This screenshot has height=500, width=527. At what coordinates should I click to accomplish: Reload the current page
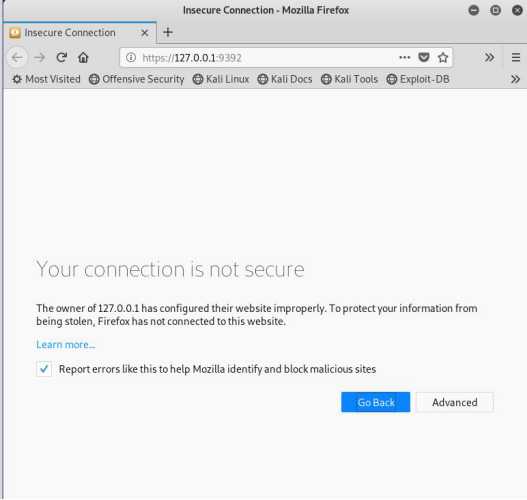pyautogui.click(x=62, y=58)
